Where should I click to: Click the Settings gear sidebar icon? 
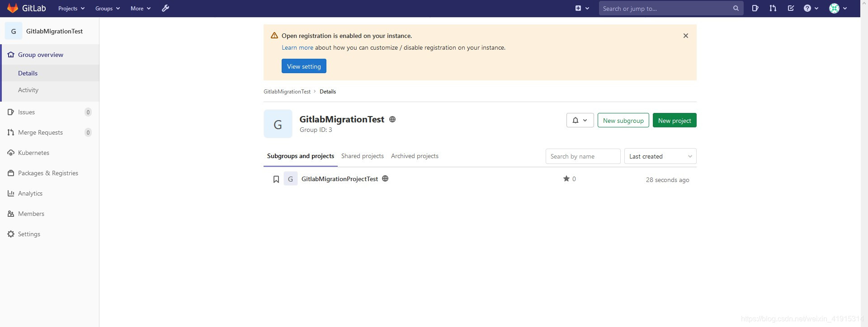pos(11,234)
